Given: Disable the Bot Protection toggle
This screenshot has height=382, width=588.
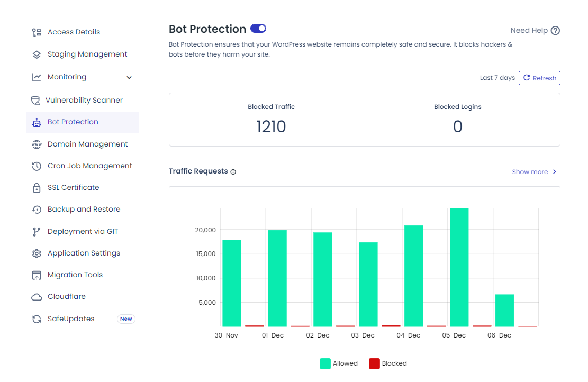Looking at the screenshot, I should [258, 28].
